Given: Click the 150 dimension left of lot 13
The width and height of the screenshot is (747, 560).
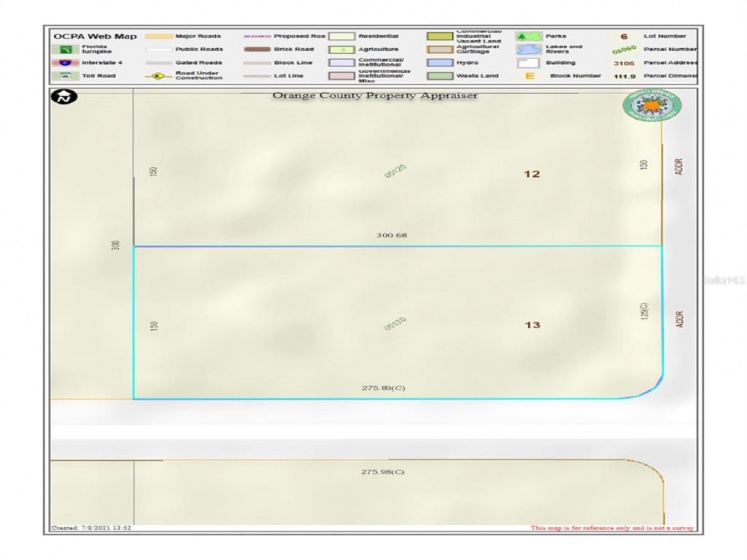Looking at the screenshot, I should coord(153,326).
